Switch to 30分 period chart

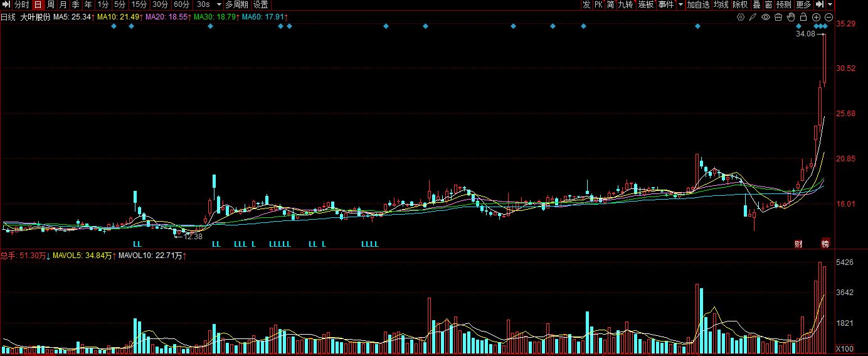160,4
